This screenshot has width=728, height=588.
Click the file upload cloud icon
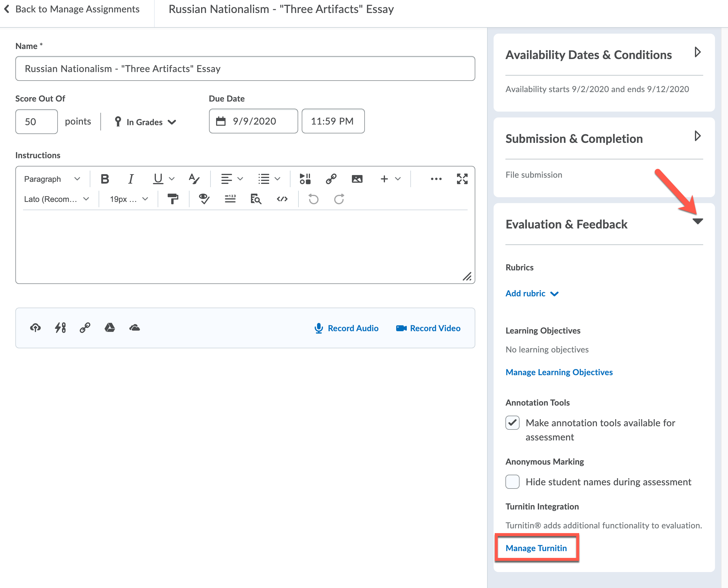pos(35,328)
